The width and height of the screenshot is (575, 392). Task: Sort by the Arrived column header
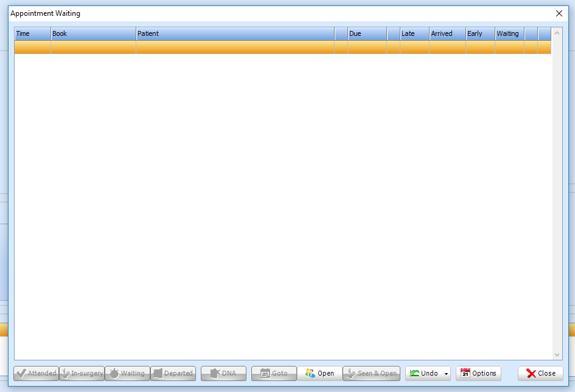coord(448,33)
